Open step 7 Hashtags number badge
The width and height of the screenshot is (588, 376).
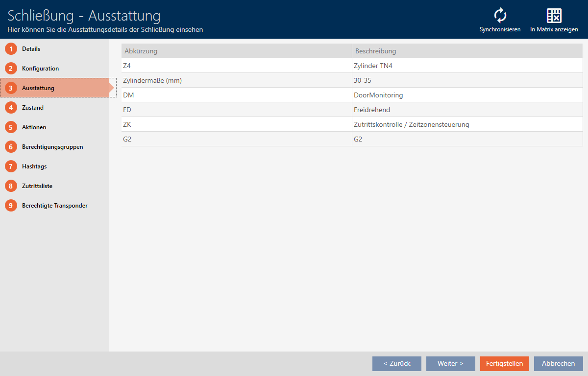click(x=11, y=166)
